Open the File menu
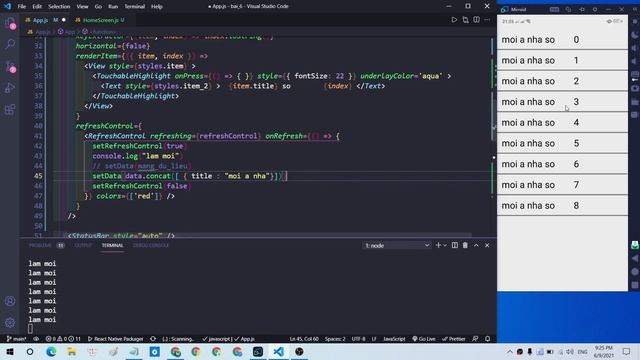Screen dimensions: 640x360 point(22,6)
